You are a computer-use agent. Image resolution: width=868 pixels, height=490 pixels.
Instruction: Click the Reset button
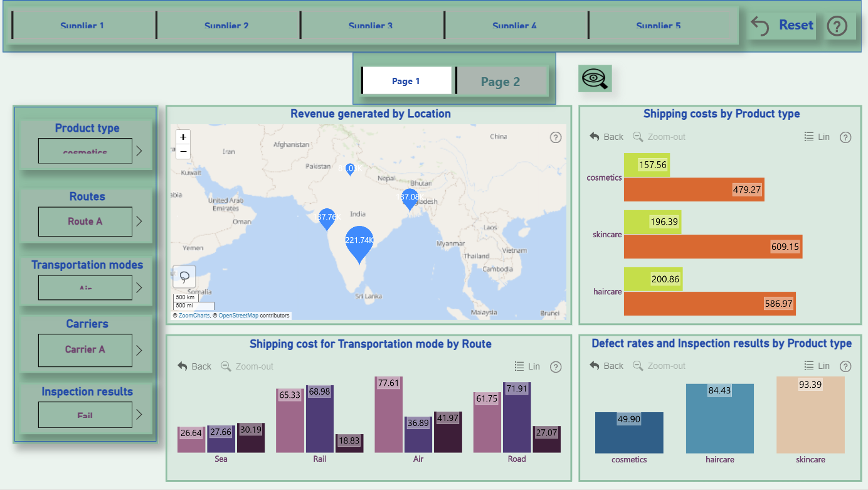click(x=783, y=26)
